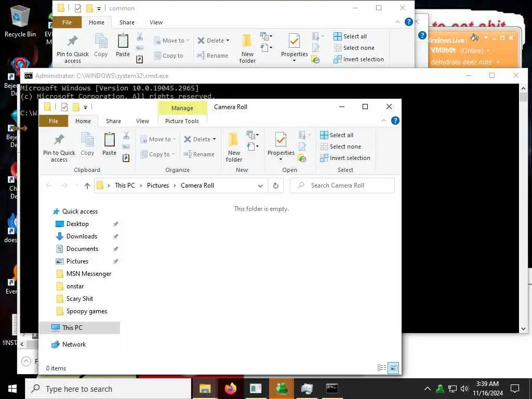Refresh the Camera Roll folder view

pos(276,185)
